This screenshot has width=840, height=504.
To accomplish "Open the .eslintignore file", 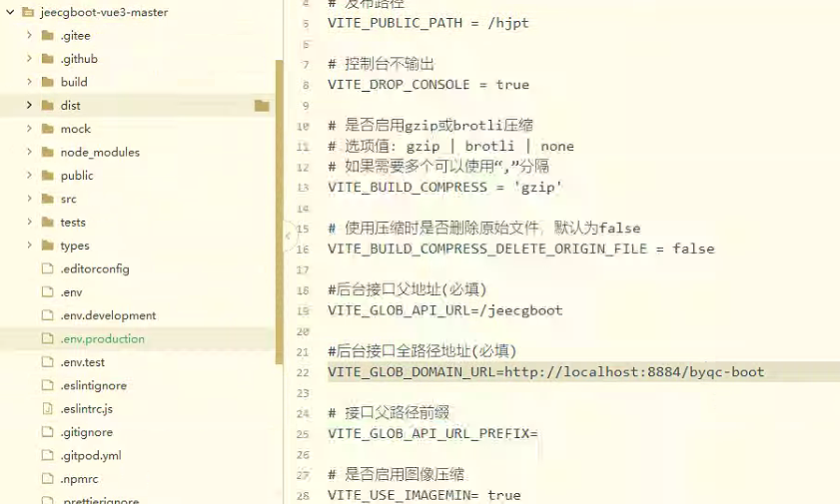I will pyautogui.click(x=94, y=386).
